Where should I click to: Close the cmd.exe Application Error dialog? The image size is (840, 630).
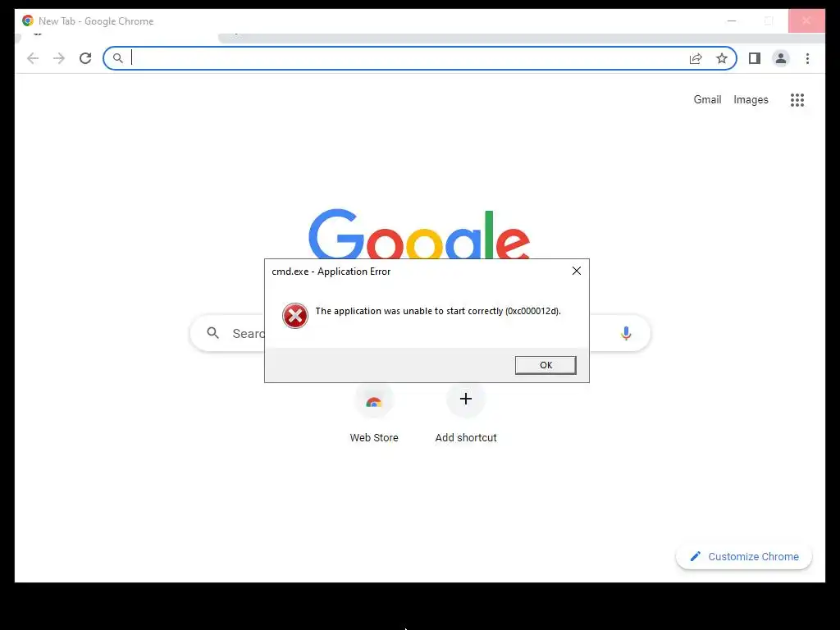pos(577,271)
